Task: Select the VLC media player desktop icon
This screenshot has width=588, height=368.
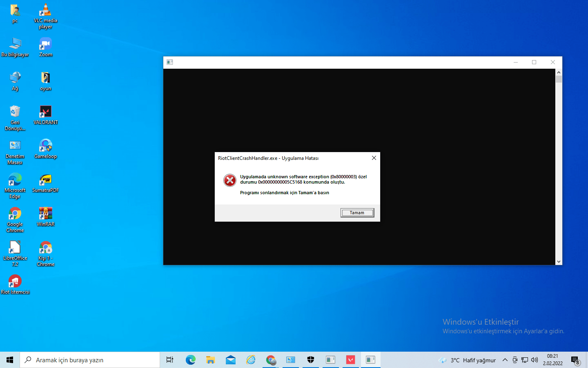Action: click(x=45, y=16)
